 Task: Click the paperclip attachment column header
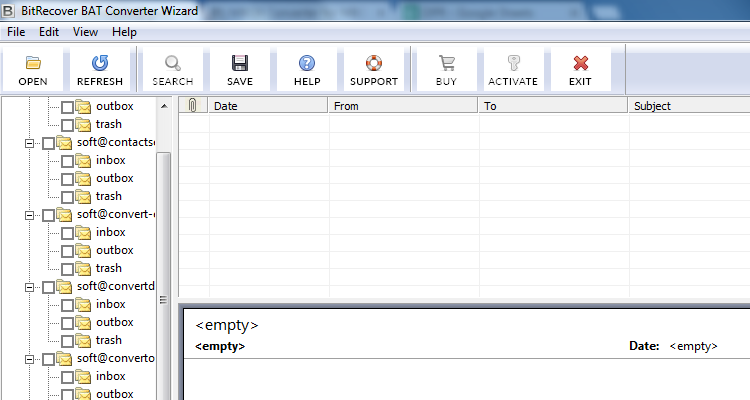[193, 105]
